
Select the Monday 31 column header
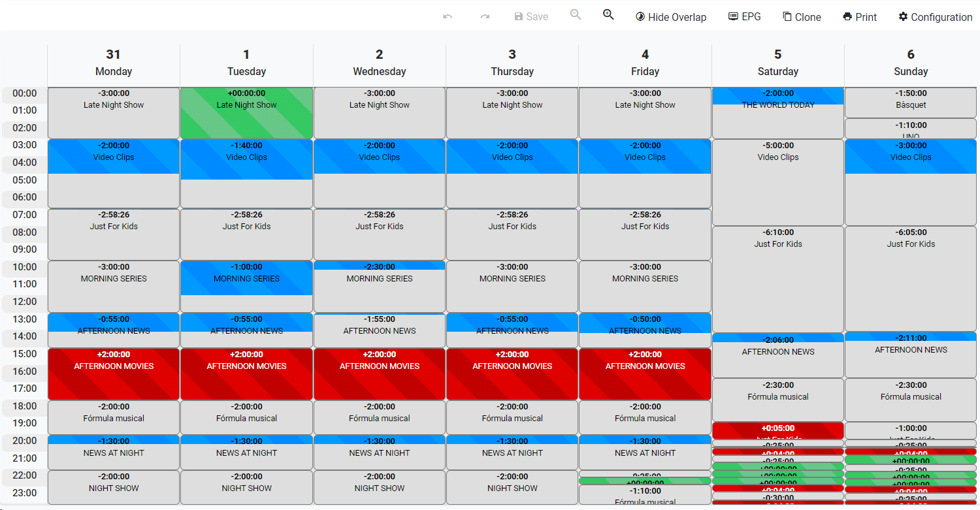point(114,63)
